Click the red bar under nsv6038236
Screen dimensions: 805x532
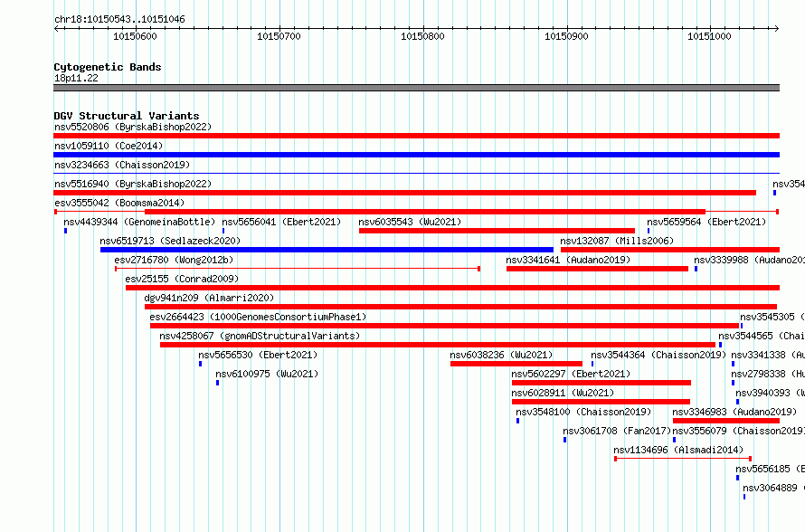(x=516, y=364)
